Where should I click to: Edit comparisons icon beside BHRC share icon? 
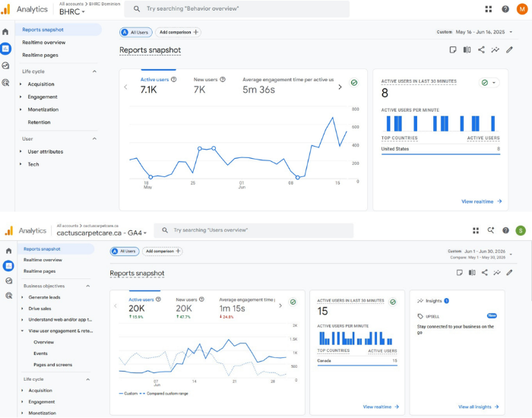(467, 50)
